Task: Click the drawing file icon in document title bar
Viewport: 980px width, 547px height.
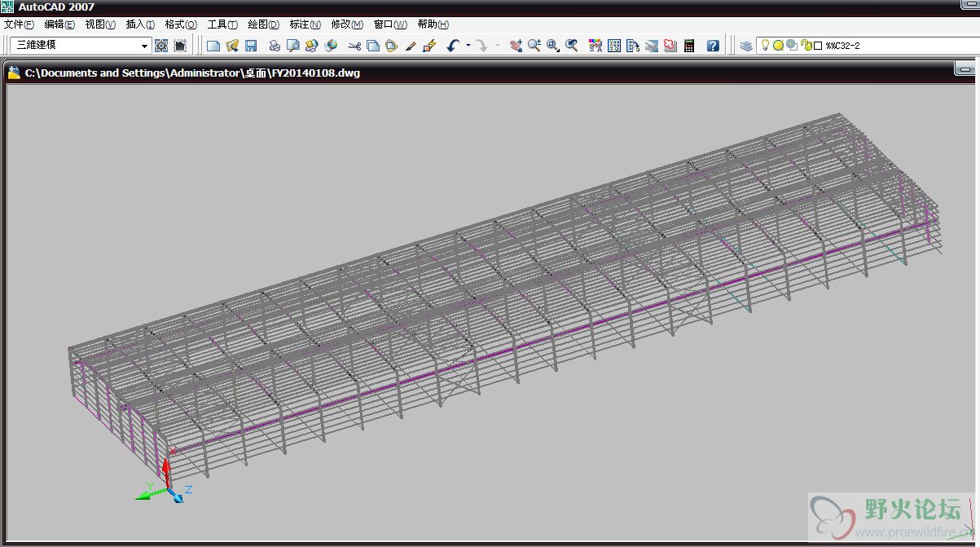Action: point(14,73)
